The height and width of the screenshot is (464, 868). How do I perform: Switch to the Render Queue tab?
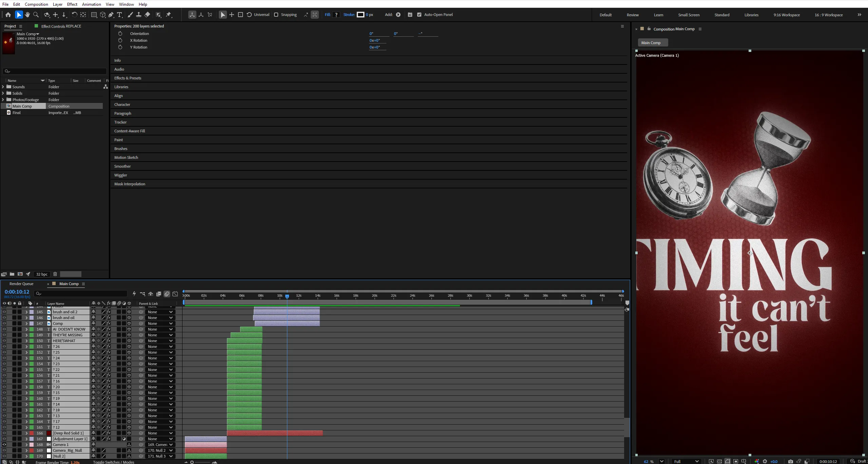click(21, 284)
